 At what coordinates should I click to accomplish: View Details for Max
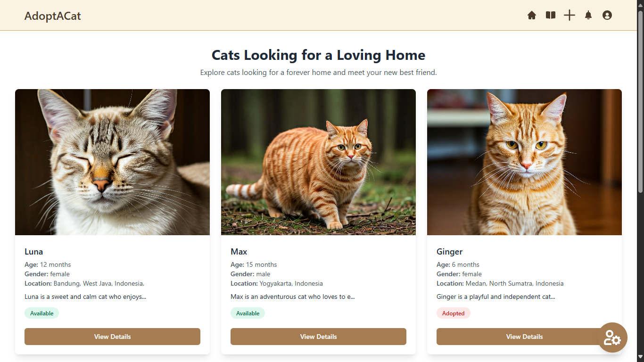tap(318, 337)
